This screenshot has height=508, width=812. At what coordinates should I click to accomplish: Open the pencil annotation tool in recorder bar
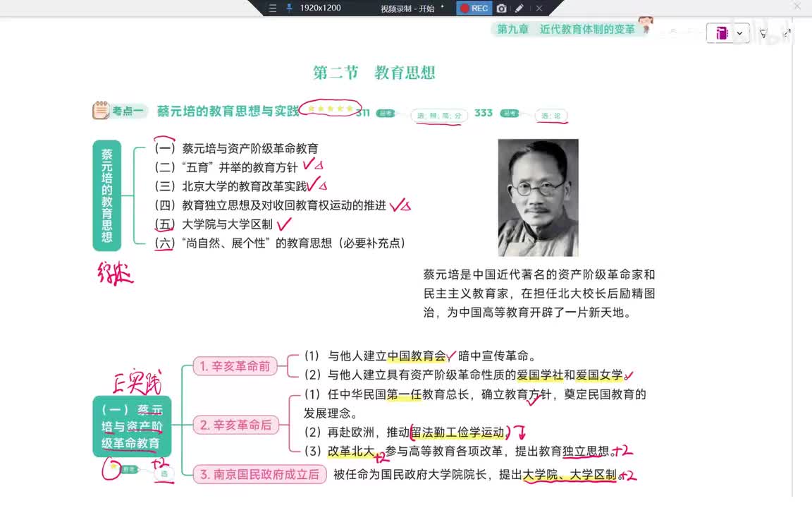click(x=519, y=8)
